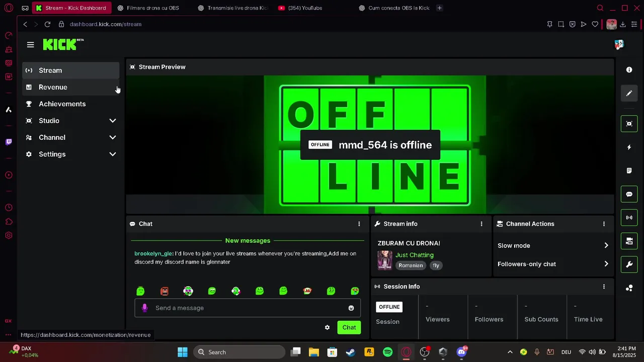Image resolution: width=644 pixels, height=362 pixels.
Task: Click the Just Chatting category thumbnail
Action: [x=385, y=260]
